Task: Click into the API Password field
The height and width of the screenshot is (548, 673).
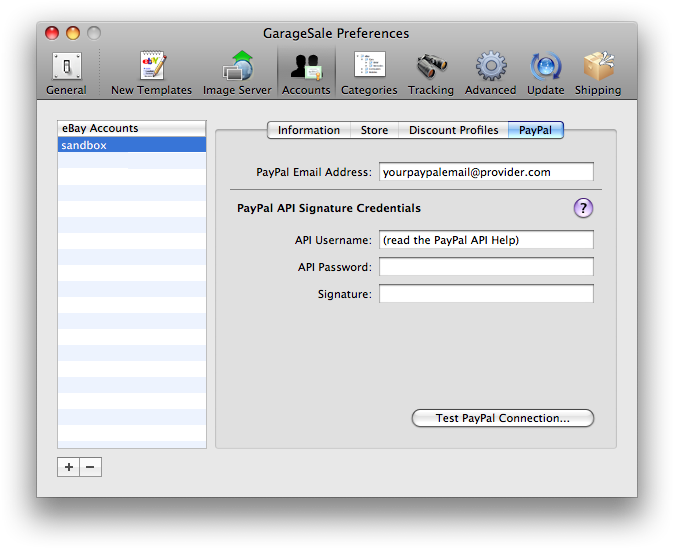Action: (x=486, y=267)
